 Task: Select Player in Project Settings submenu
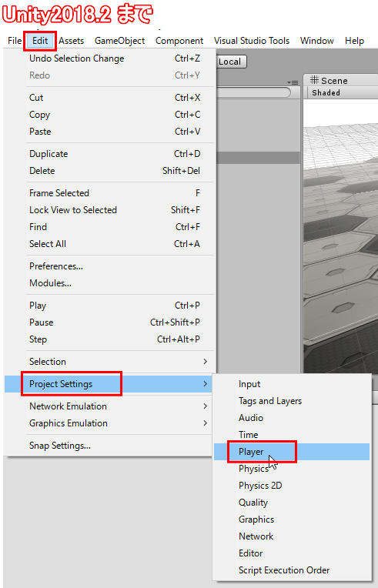pyautogui.click(x=292, y=452)
